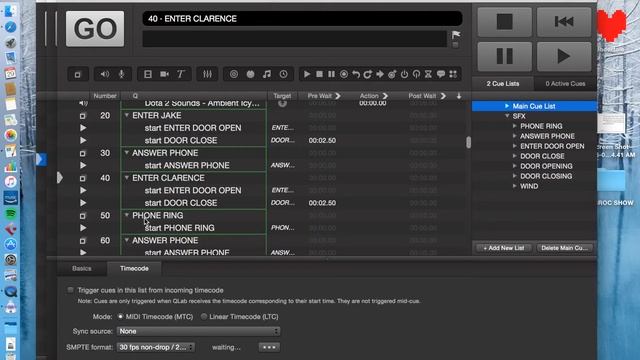The height and width of the screenshot is (360, 640).
Task: Switch to the Basics tab
Action: pos(82,269)
